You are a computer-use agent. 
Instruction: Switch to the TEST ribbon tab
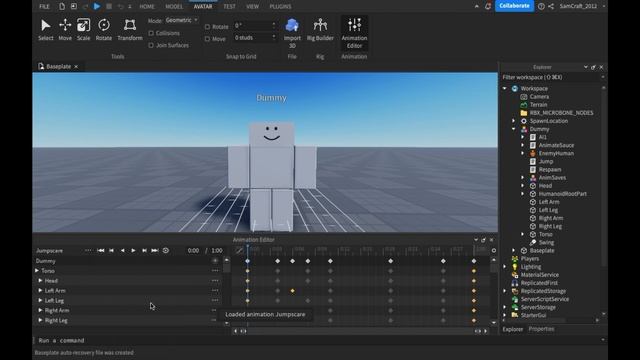point(229,7)
